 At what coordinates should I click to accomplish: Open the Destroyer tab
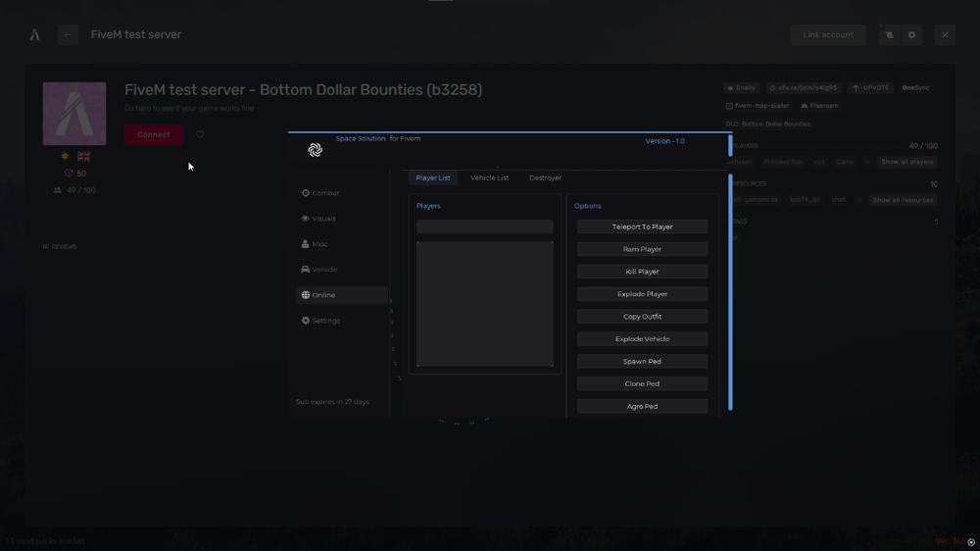pos(545,178)
